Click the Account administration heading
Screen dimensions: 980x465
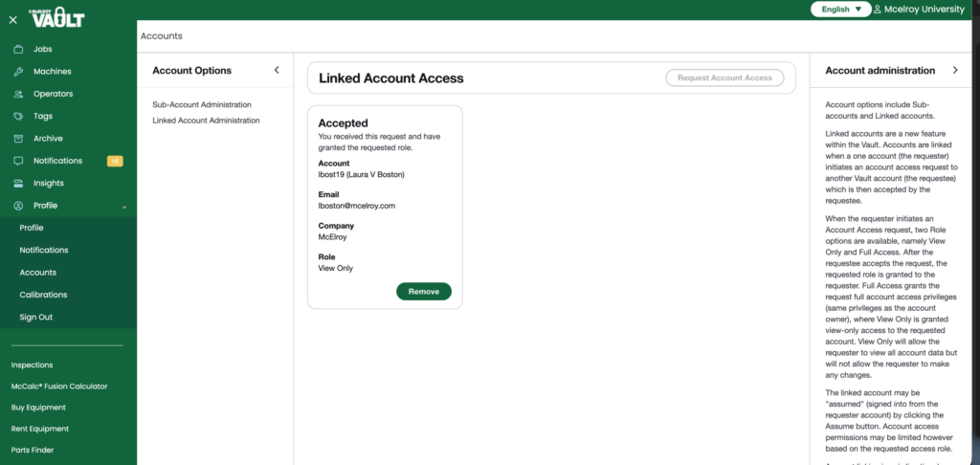pos(880,71)
